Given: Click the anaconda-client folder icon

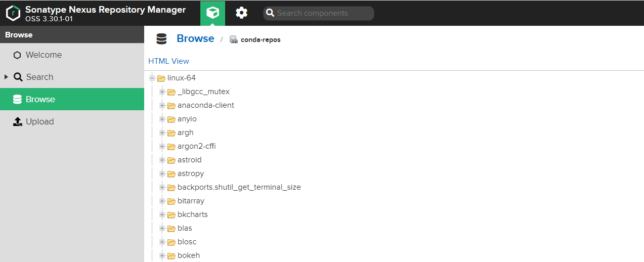Looking at the screenshot, I should click(x=171, y=105).
